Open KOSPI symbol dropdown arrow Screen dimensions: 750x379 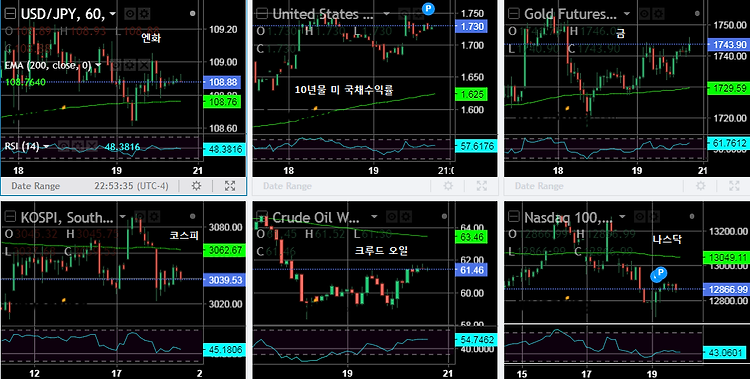click(x=123, y=217)
